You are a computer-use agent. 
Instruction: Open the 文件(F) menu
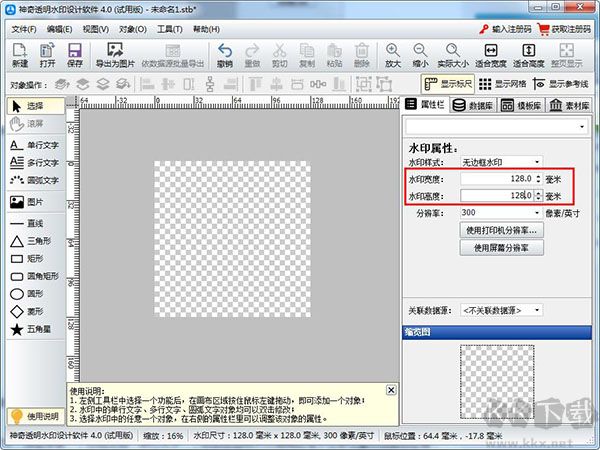pyautogui.click(x=23, y=29)
